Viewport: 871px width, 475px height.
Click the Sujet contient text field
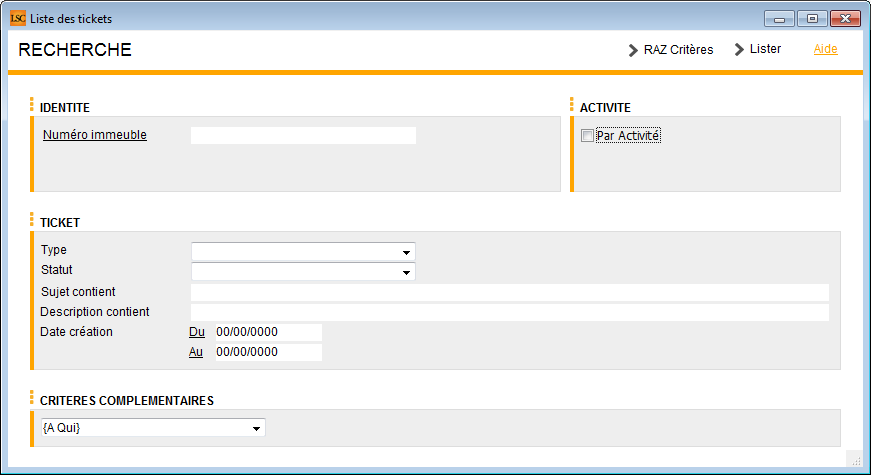click(510, 292)
